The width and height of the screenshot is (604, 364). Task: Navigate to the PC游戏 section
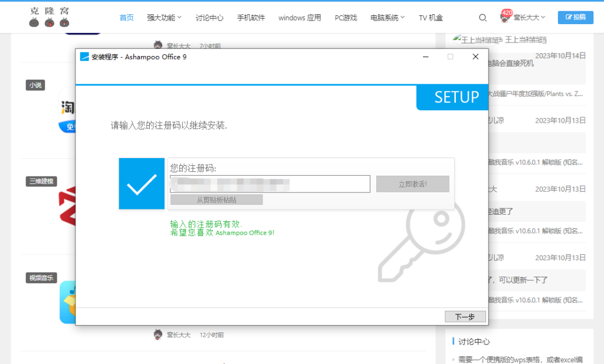click(346, 18)
